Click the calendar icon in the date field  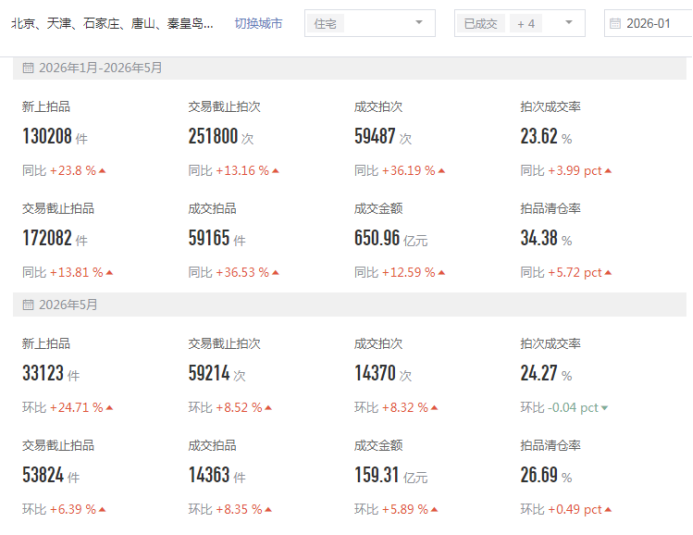pyautogui.click(x=615, y=23)
